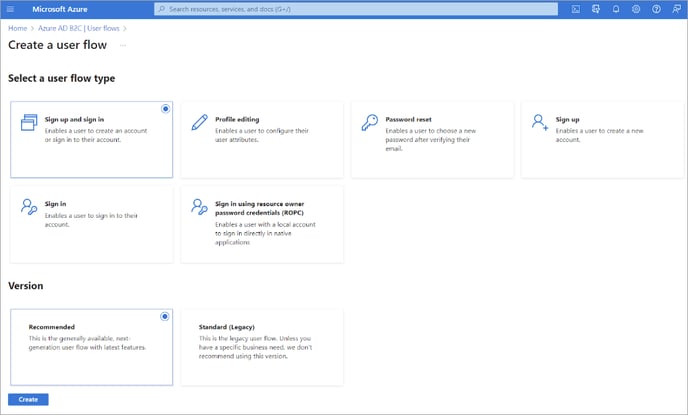Select the Sign up and sign in radio button
688x415 pixels.
[x=165, y=109]
